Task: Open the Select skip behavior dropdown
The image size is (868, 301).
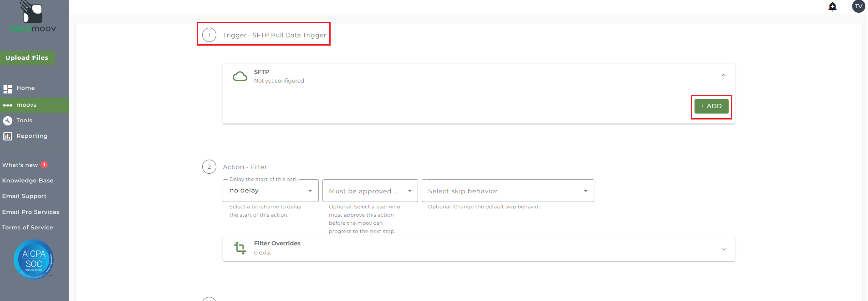Action: 507,191
